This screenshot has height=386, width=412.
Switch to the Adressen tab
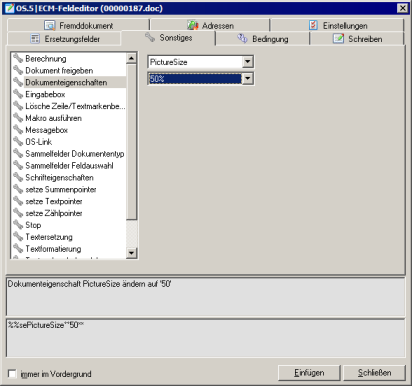tap(210, 25)
